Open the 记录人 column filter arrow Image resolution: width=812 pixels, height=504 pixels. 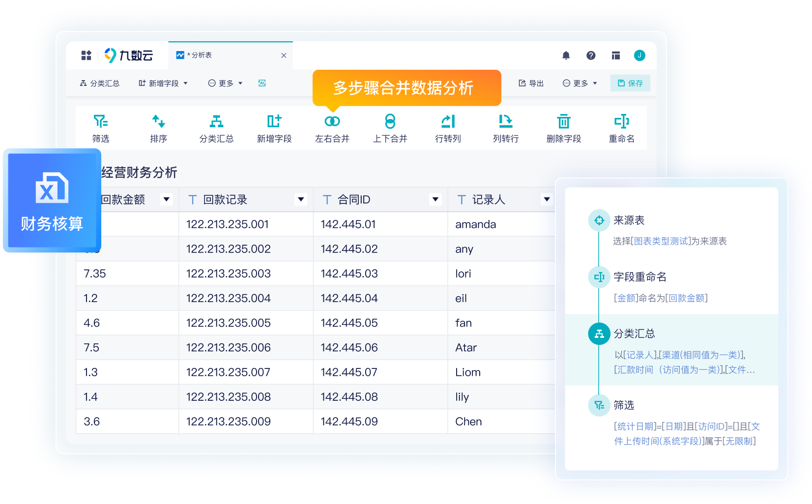547,199
